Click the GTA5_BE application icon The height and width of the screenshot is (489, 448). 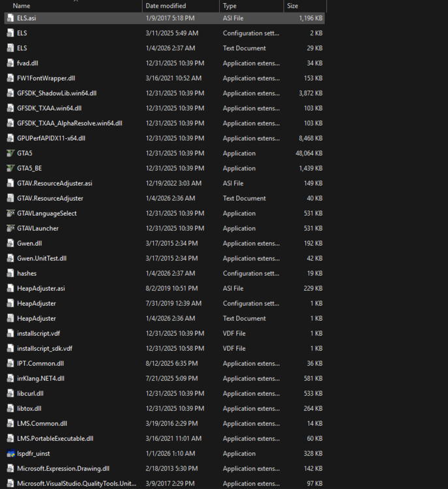(10, 168)
